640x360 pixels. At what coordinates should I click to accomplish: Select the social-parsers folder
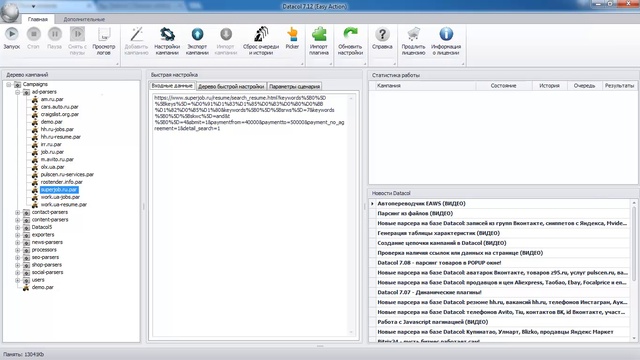tap(47, 272)
